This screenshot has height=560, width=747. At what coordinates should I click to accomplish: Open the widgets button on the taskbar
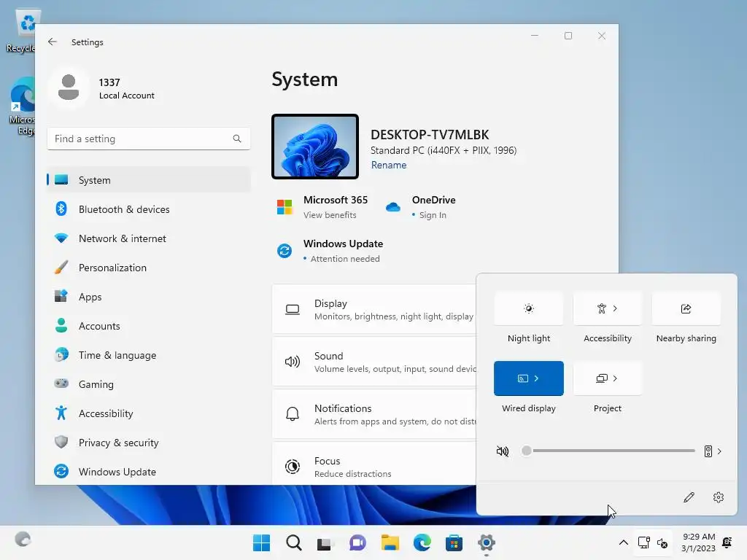point(23,539)
